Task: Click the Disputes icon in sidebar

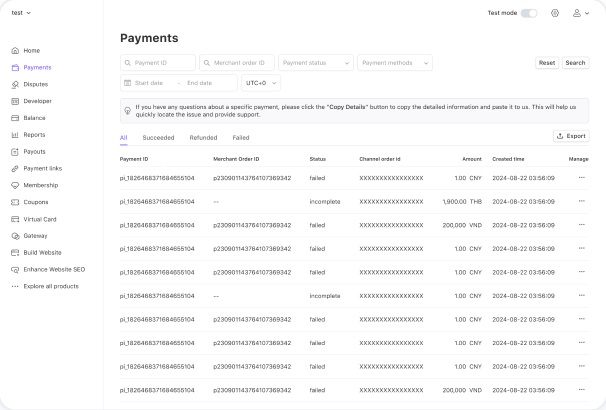Action: (x=15, y=84)
